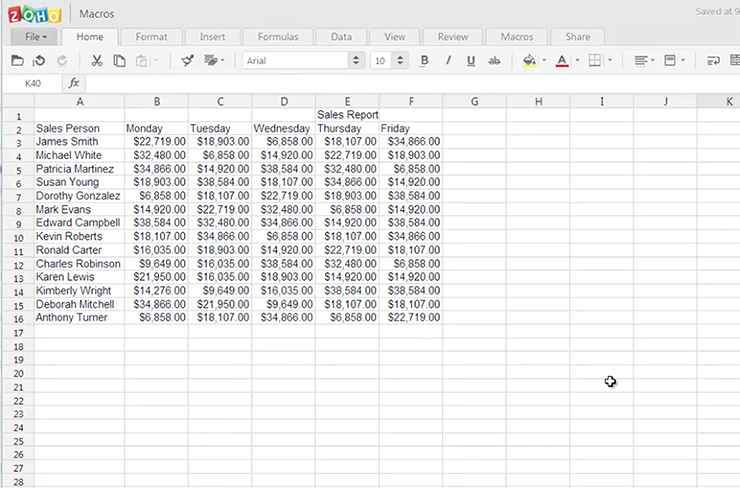This screenshot has height=488, width=740.
Task: Click the Undo icon
Action: point(39,61)
